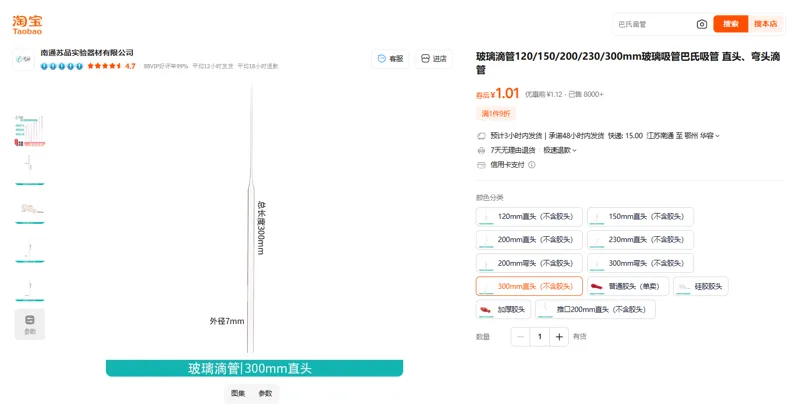Click the 满1件9折 discount tag
The height and width of the screenshot is (418, 800).
point(496,113)
